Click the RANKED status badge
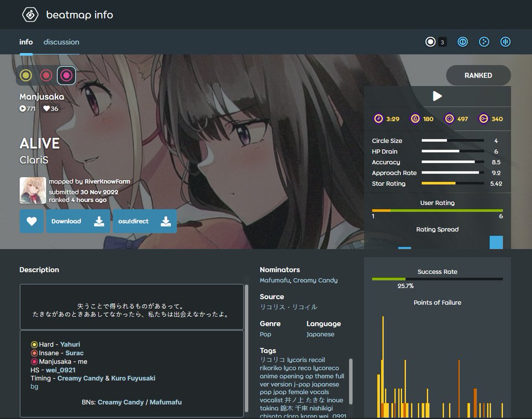The image size is (532, 419). (478, 75)
